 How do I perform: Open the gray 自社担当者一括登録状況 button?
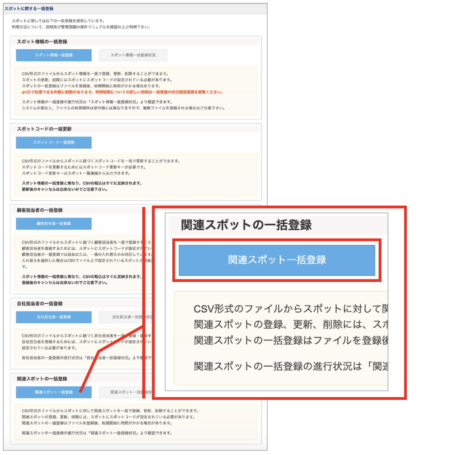(126, 317)
